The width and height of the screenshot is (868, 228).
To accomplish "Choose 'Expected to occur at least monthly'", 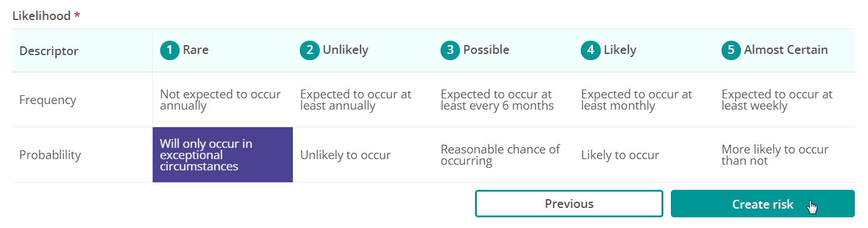I will pos(644,100).
